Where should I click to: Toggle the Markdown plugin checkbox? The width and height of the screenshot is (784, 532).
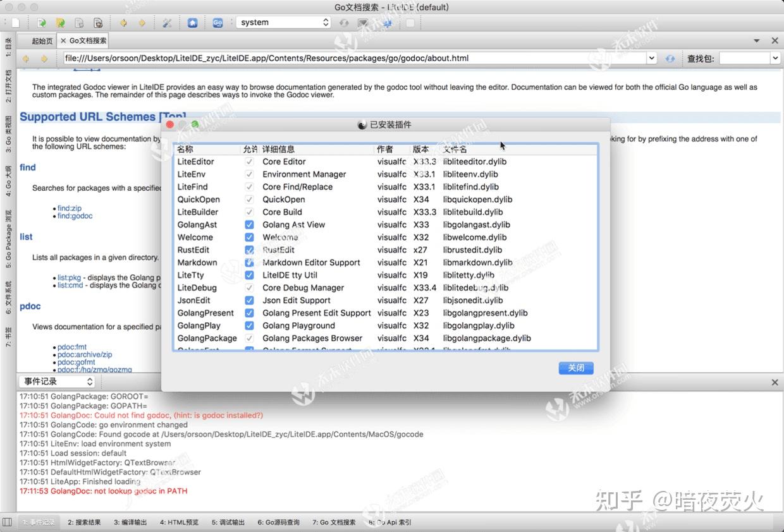click(x=249, y=263)
